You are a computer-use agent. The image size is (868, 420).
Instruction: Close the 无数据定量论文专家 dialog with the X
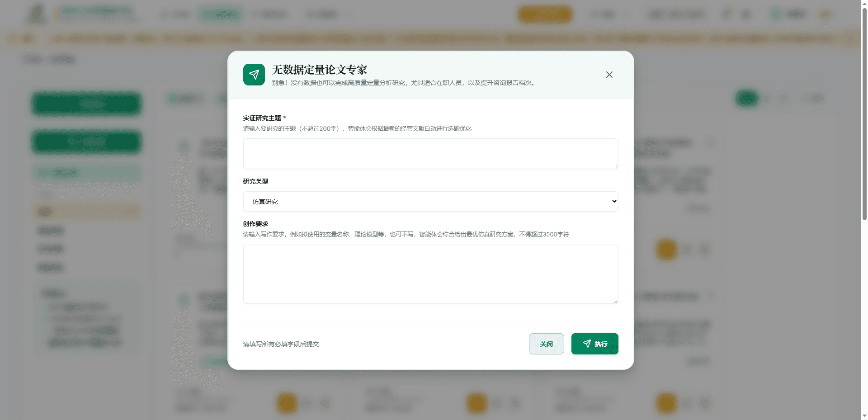(609, 75)
